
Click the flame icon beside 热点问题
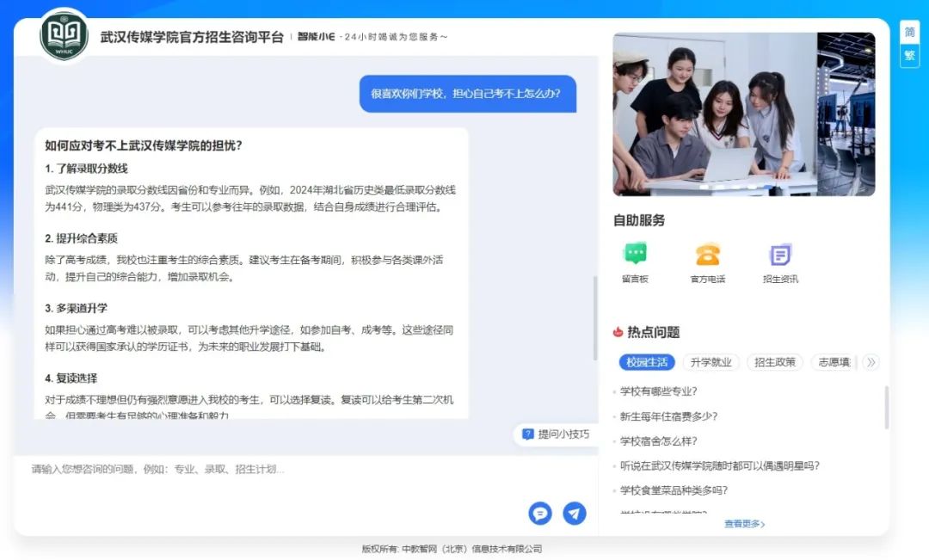(618, 332)
